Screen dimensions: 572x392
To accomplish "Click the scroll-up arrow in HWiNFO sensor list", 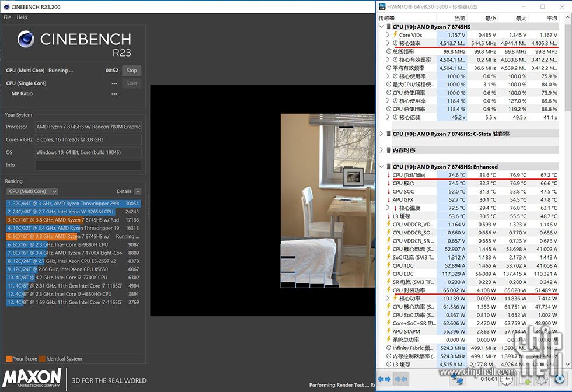I will 567,17.
